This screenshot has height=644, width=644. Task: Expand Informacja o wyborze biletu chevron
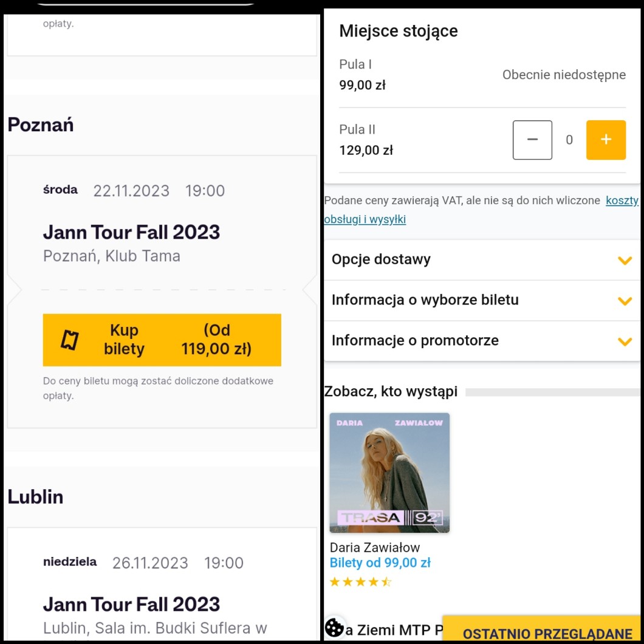click(x=625, y=301)
